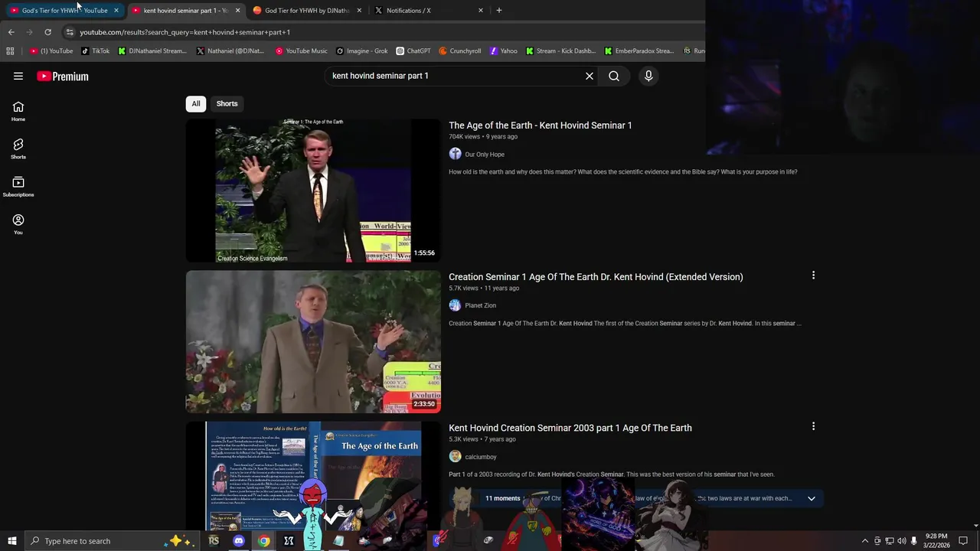
Task: Open Creation Seminar 1 Extended Version title
Action: coord(596,277)
